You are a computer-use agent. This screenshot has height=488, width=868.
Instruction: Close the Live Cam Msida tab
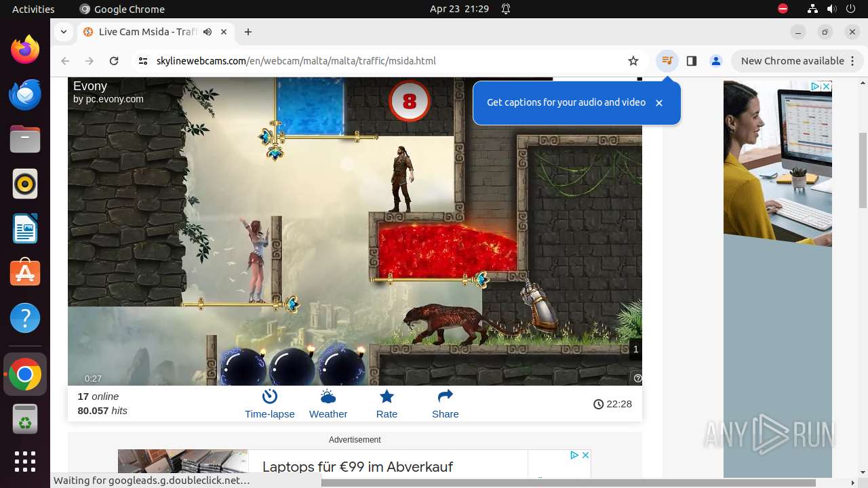pos(224,32)
